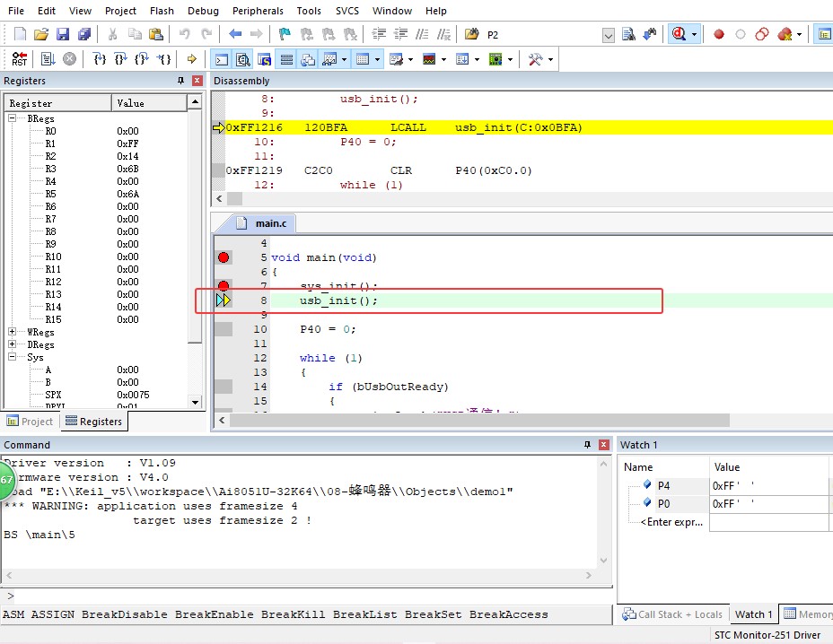
Task: Close the Command panel
Action: point(604,445)
